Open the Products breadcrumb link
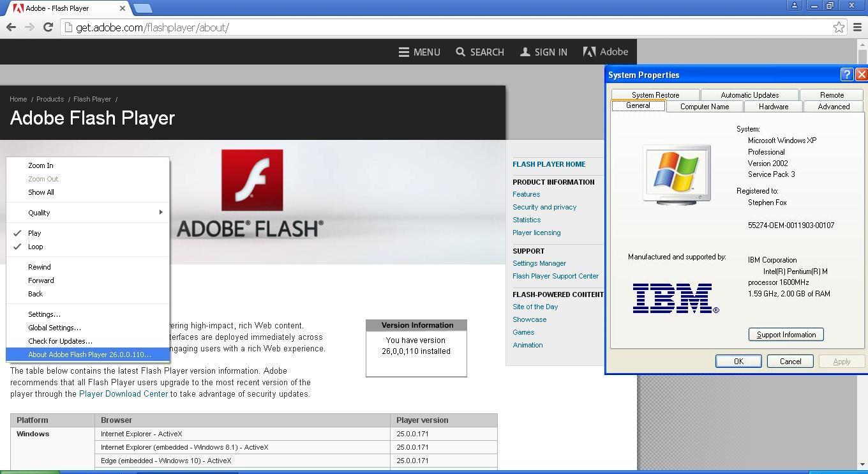Image resolution: width=868 pixels, height=474 pixels. [x=50, y=99]
